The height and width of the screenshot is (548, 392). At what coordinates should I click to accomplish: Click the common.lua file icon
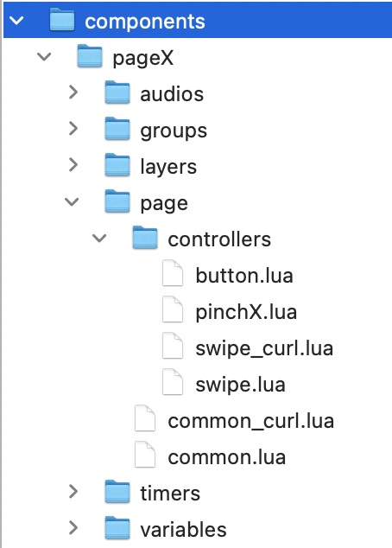pyautogui.click(x=145, y=455)
